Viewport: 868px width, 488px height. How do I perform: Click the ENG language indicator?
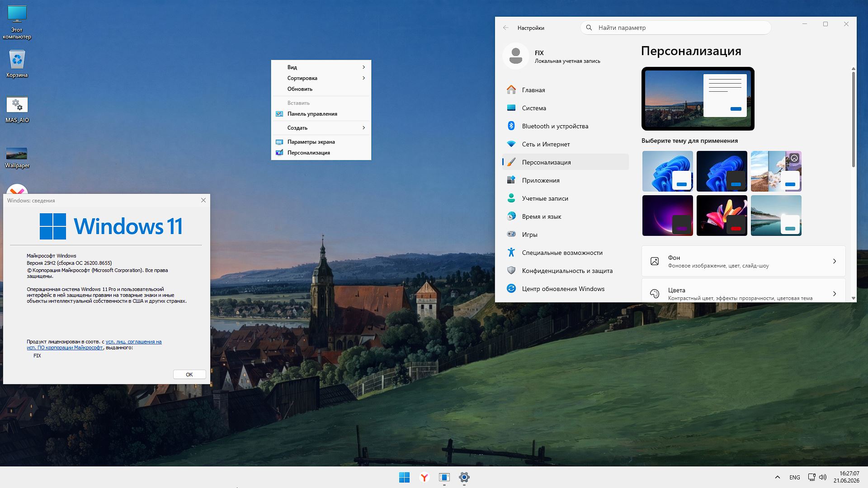coord(795,477)
